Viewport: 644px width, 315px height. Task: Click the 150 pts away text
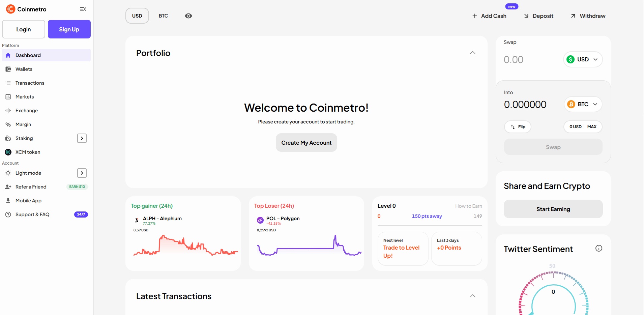point(427,216)
